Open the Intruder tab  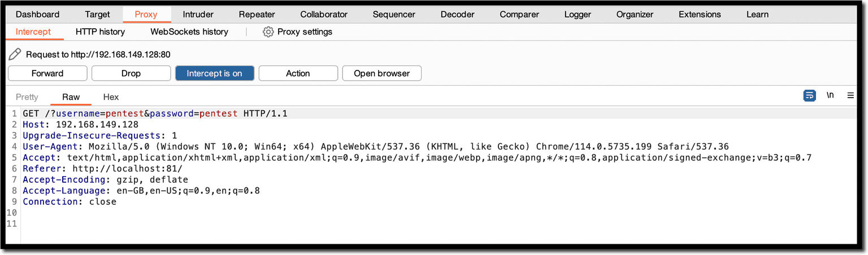click(x=198, y=15)
